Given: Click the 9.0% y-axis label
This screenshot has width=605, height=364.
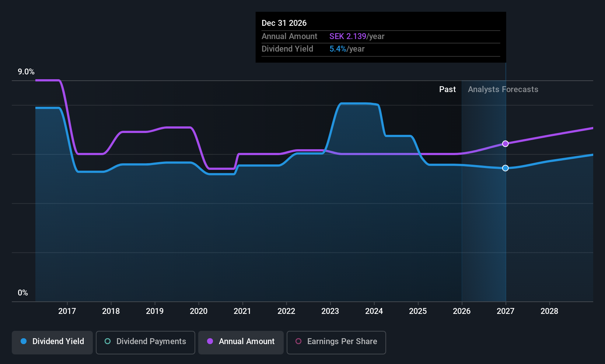Looking at the screenshot, I should click(26, 72).
